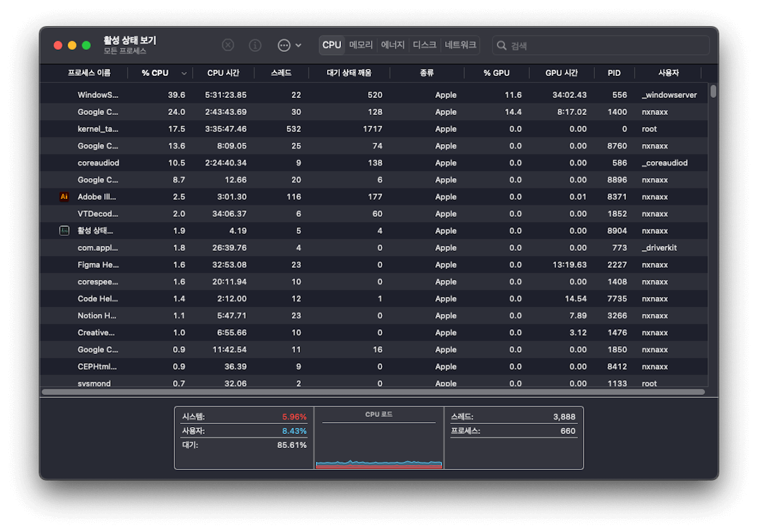Switch to the 메모리 tab
Image resolution: width=758 pixels, height=532 pixels.
pyautogui.click(x=361, y=45)
